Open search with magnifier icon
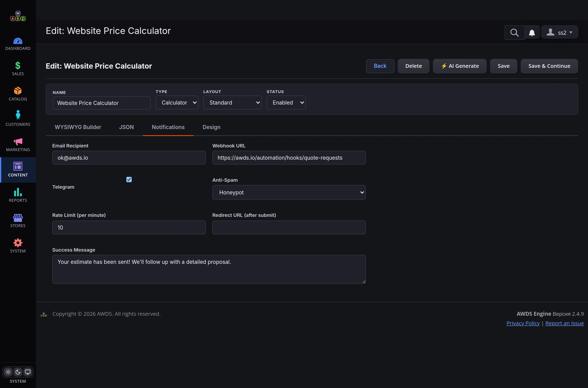Viewport: 588px width, 388px height. 514,32
